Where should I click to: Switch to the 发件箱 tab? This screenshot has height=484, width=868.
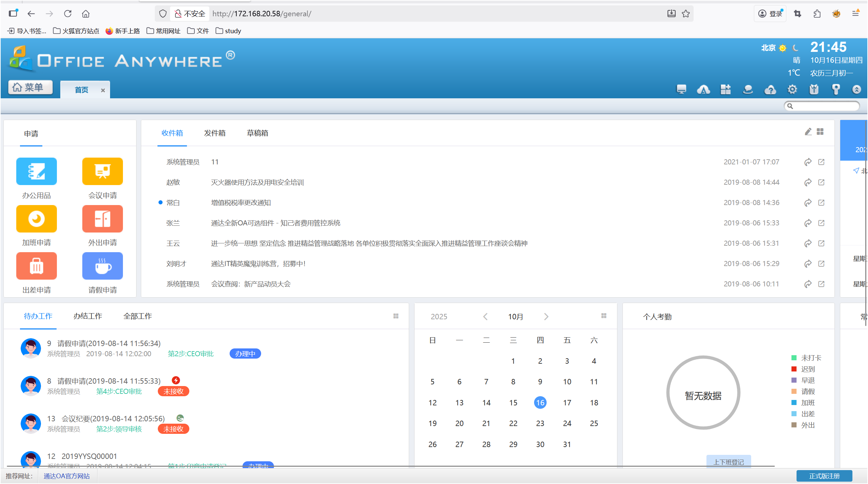(215, 133)
